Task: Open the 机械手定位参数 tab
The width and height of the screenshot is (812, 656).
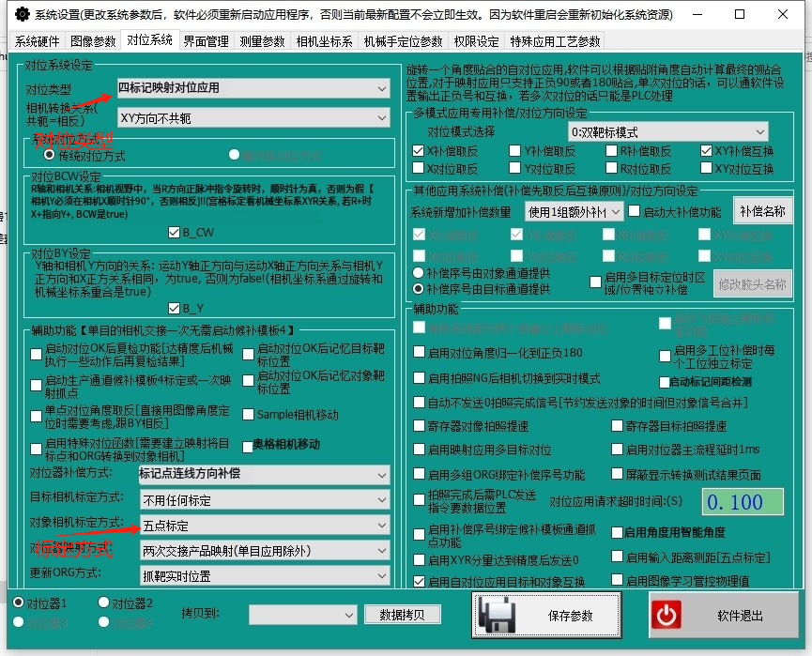Action: pos(403,41)
